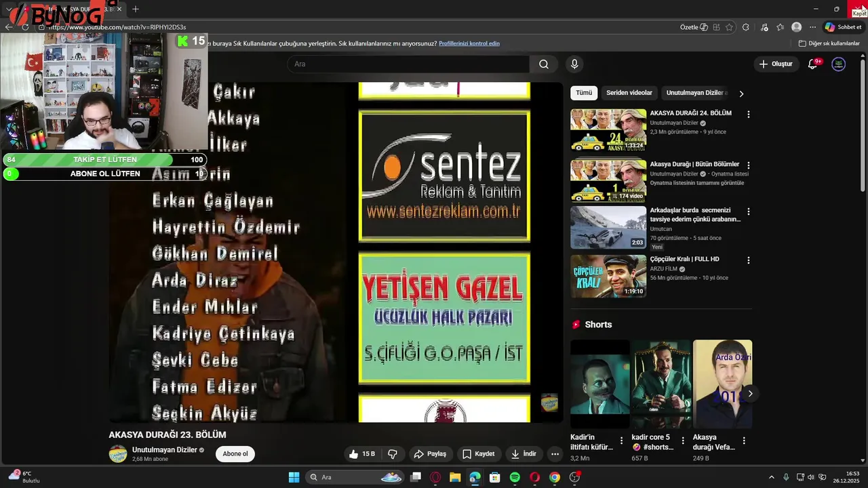Open Favorites list star icon in toolbar
Screen dimensions: 868x488
pyautogui.click(x=781, y=27)
